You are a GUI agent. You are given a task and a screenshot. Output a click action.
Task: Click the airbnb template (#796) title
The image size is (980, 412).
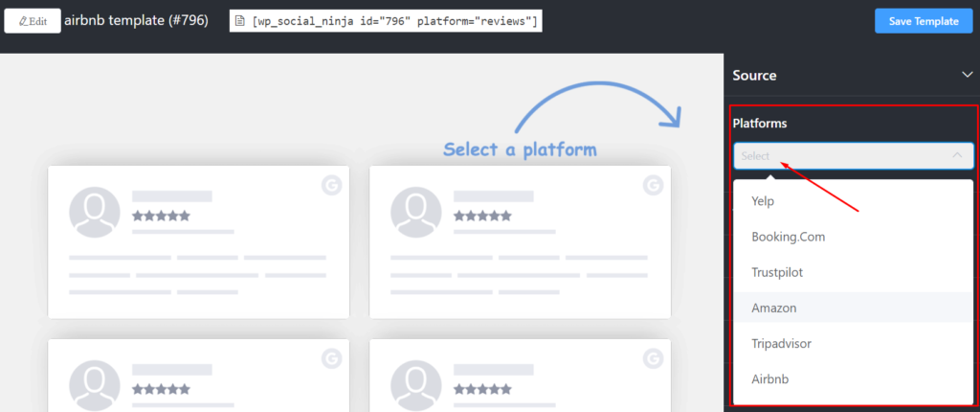[136, 21]
